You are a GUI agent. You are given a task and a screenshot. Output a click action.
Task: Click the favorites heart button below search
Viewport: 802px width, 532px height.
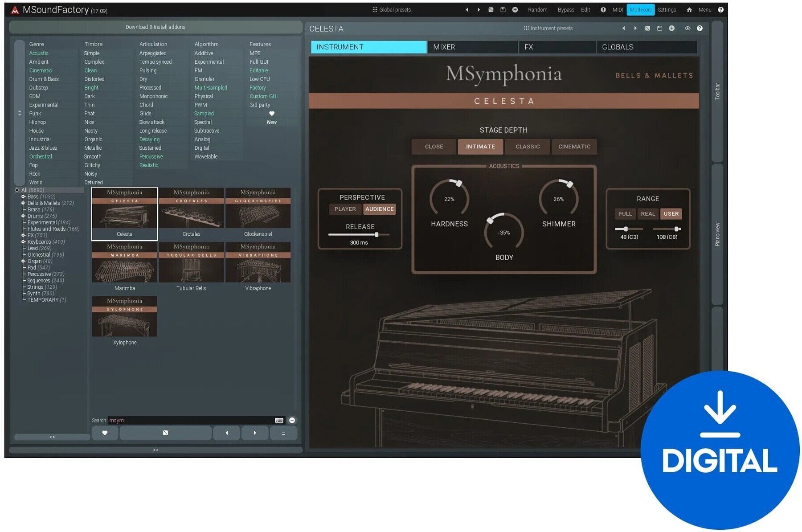pos(105,433)
